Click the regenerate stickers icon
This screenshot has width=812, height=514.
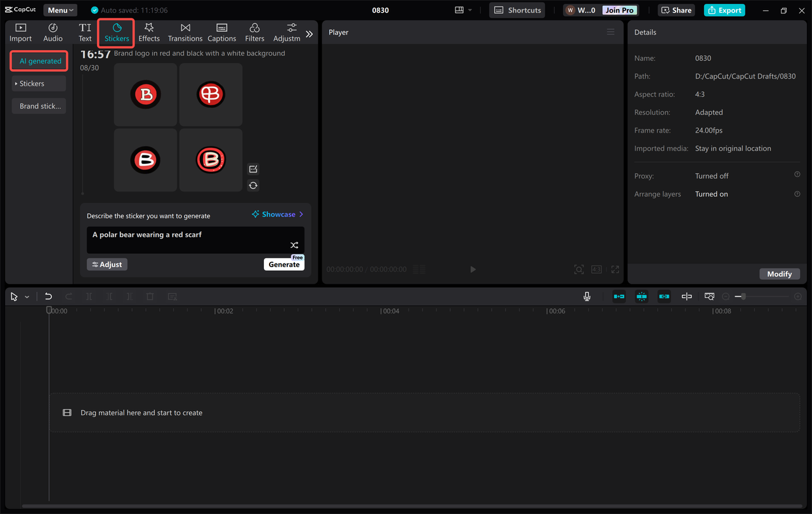coord(253,185)
